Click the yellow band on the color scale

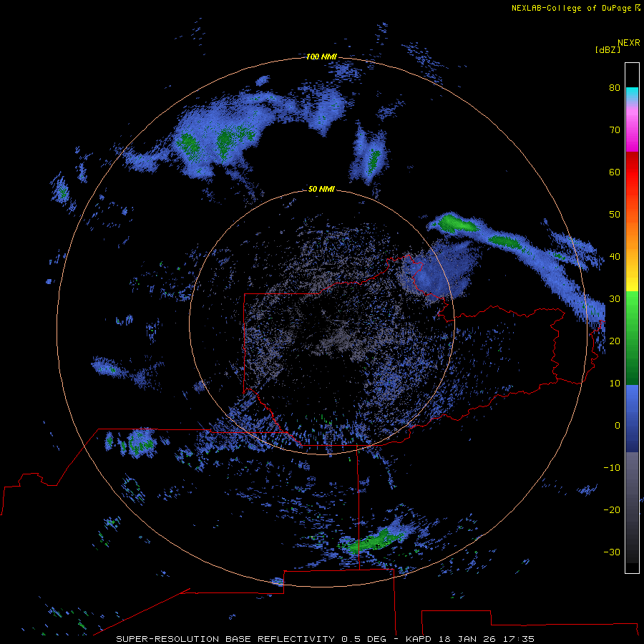tap(632, 283)
